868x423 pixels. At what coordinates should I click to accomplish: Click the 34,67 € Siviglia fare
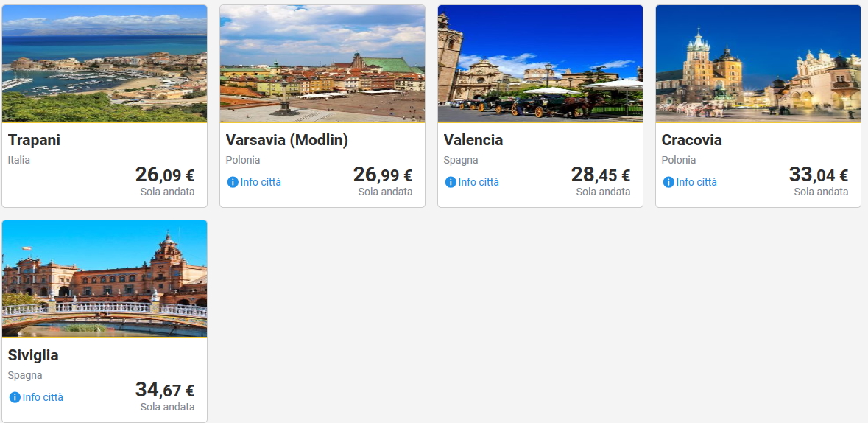[165, 390]
